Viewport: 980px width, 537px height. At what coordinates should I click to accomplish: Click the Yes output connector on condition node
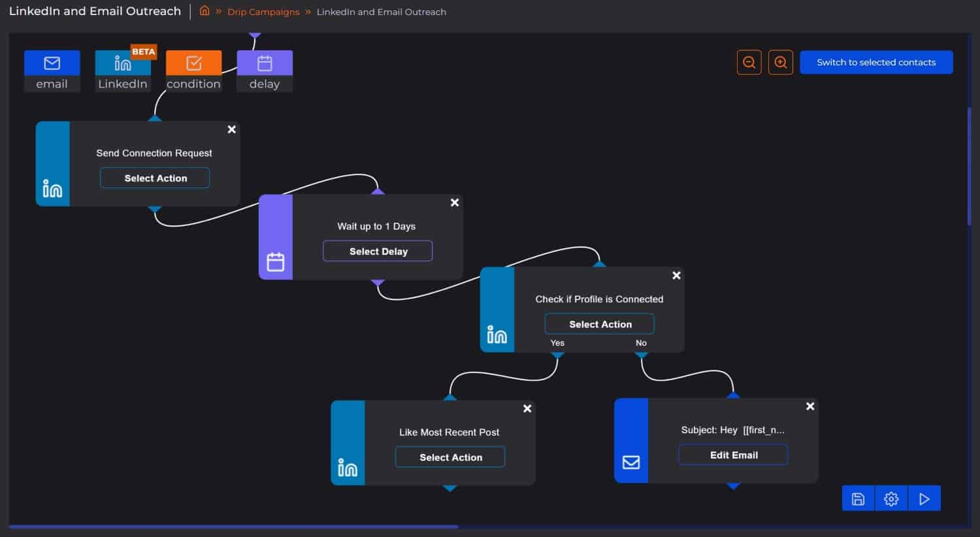(557, 355)
